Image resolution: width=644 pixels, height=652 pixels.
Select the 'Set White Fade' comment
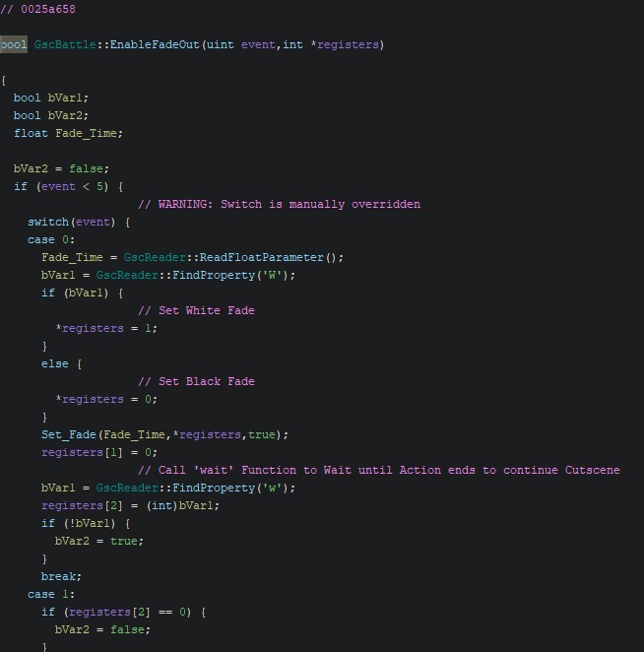[x=196, y=311]
